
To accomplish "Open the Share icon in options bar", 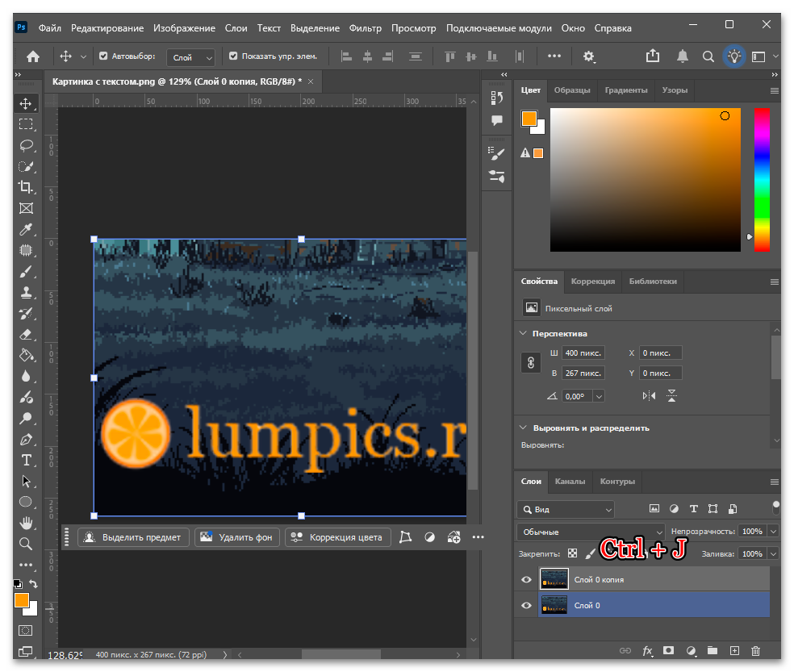I will [x=653, y=56].
